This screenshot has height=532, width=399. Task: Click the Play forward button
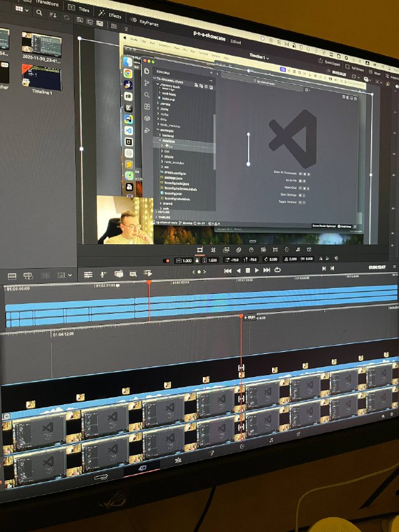257,270
